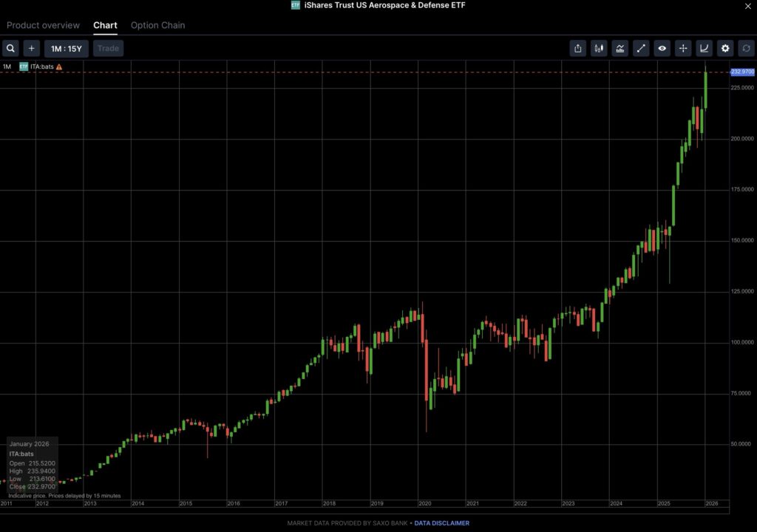The image size is (757, 532).
Task: Open the candlestick chart type selector
Action: tap(599, 49)
